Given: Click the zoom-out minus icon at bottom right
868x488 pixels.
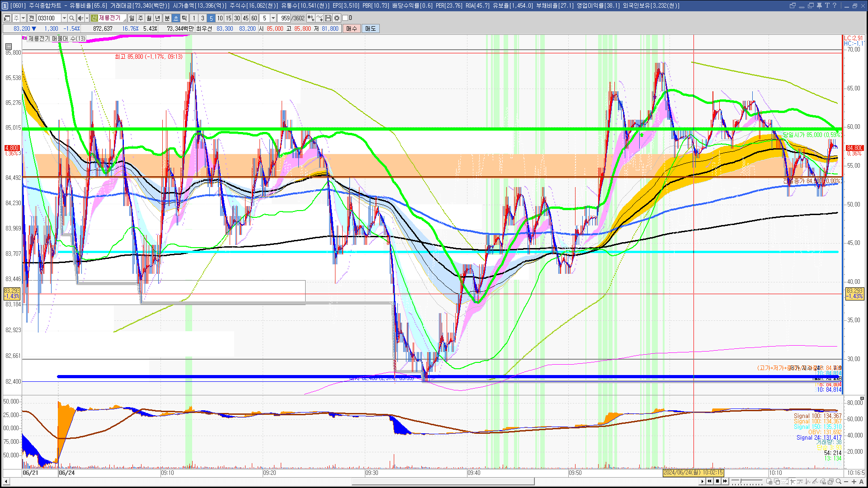Looking at the screenshot, I should pos(846,482).
